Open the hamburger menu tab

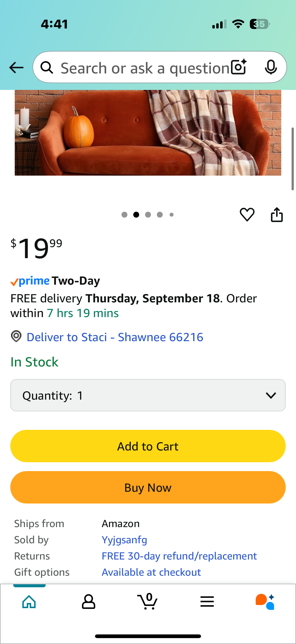[x=207, y=602]
